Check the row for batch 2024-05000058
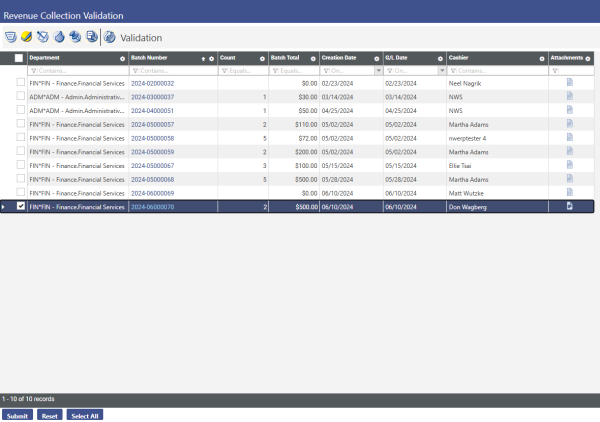 click(21, 137)
